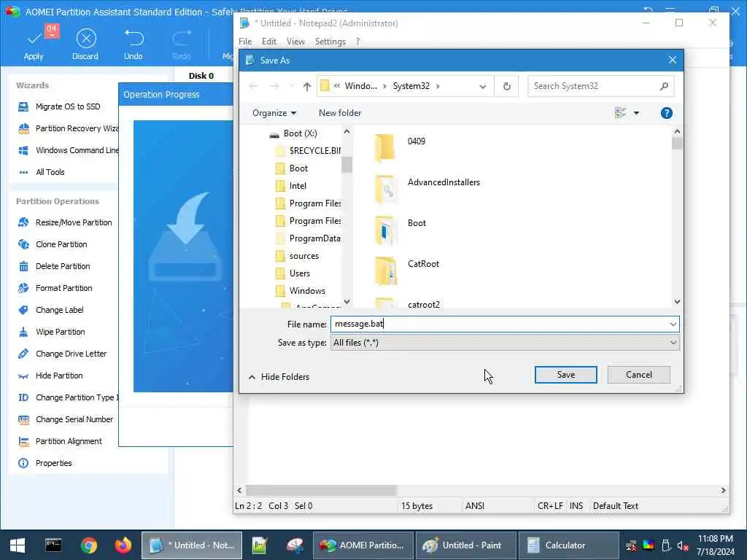Expand the File name history dropdown
The height and width of the screenshot is (560, 747).
673,324
